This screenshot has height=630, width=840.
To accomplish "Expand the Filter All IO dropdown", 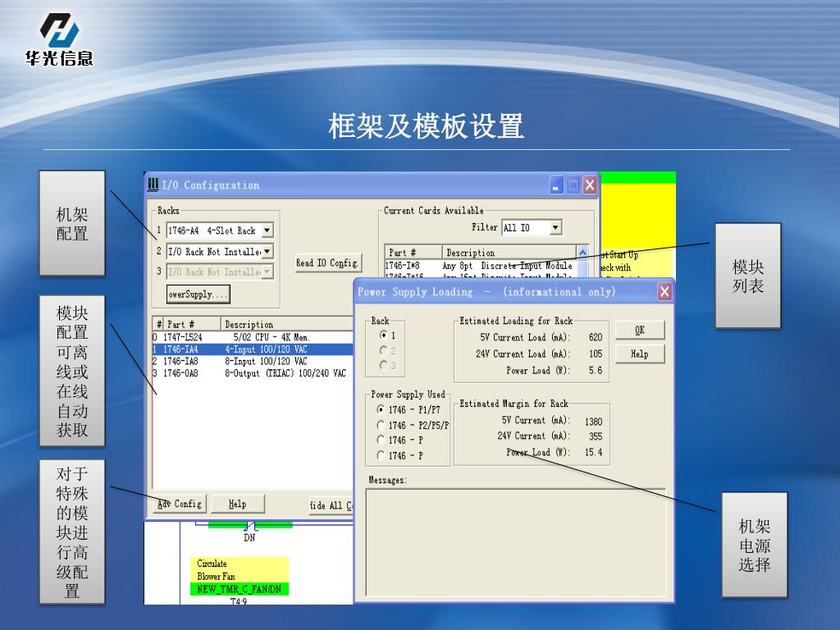I will click(x=555, y=228).
